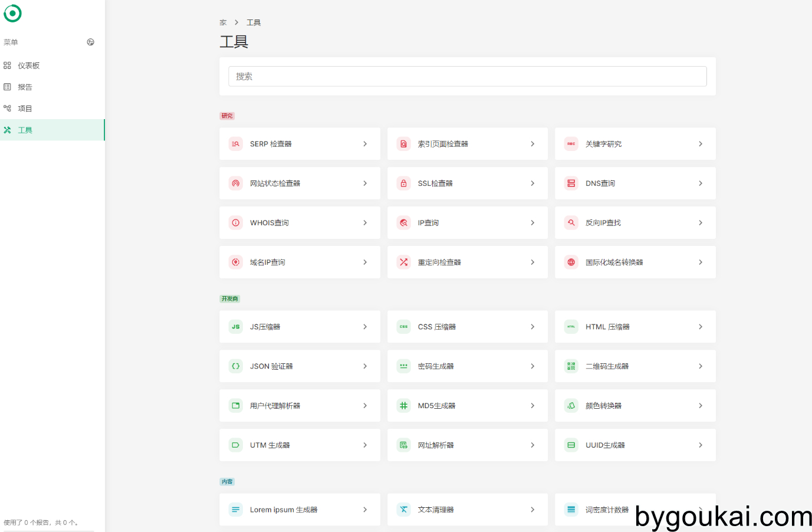
Task: Click the chevron on the 密码生成器 card
Action: point(532,366)
